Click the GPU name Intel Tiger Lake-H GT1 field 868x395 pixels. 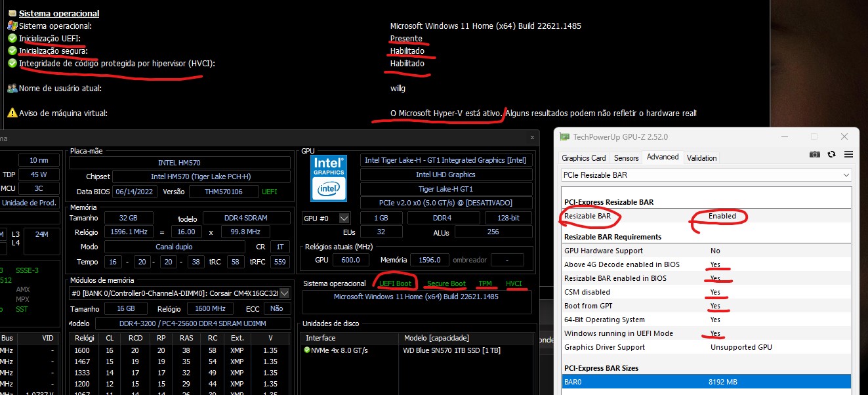pyautogui.click(x=445, y=160)
